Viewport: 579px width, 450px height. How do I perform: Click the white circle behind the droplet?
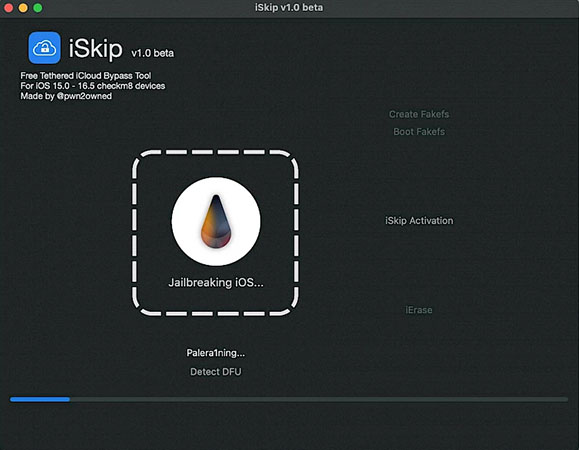(x=216, y=221)
